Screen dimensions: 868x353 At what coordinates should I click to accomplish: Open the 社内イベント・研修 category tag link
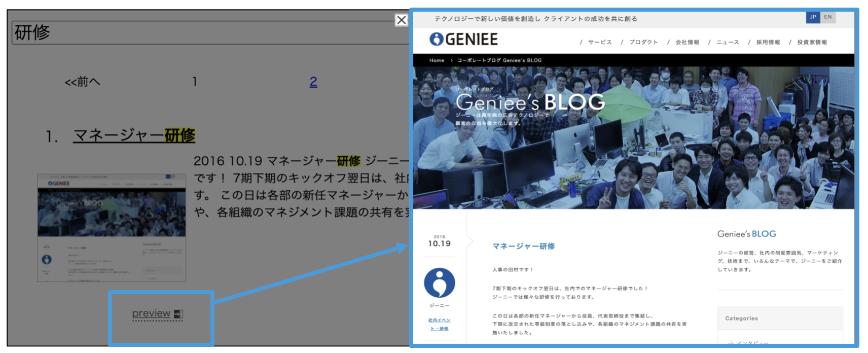(x=440, y=324)
